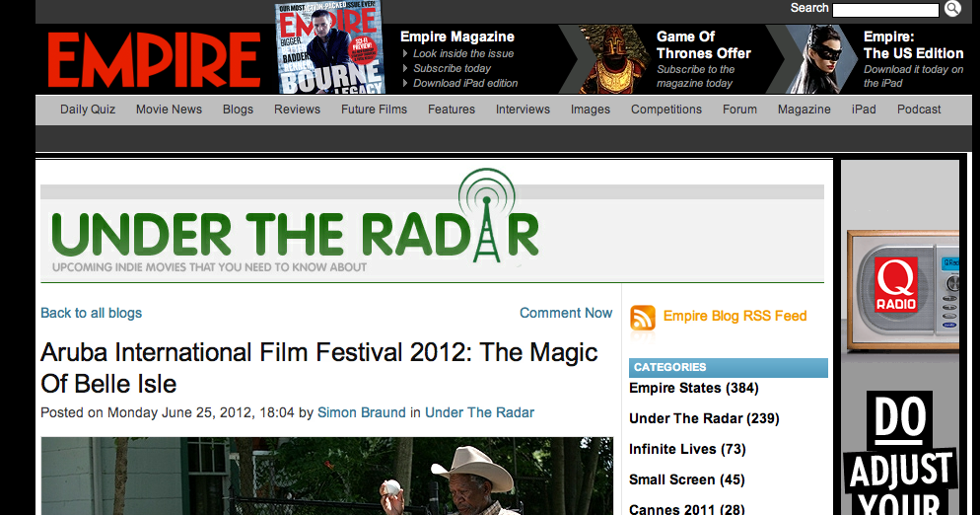The height and width of the screenshot is (515, 980).
Task: Open the Daily Quiz menu item
Action: 88,110
